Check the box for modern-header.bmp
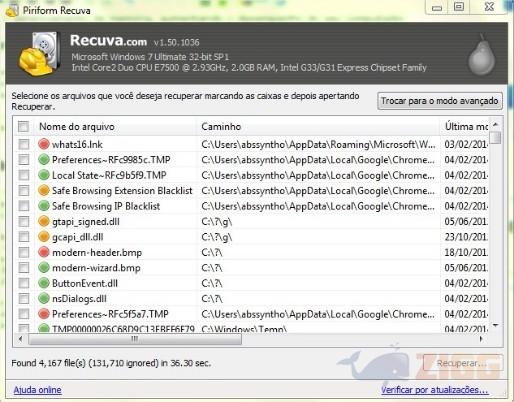This screenshot has height=402, width=514. point(24,252)
